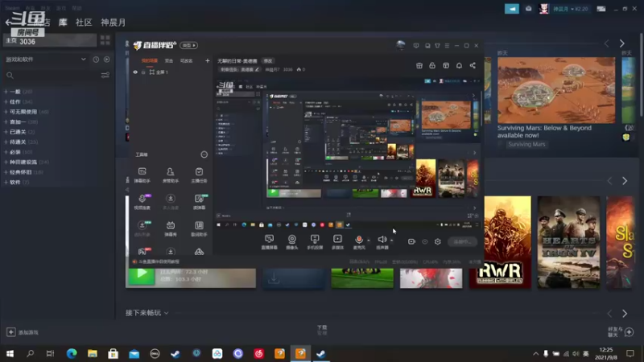
Task: Open Steam account name dropdown at top right
Action: pyautogui.click(x=570, y=9)
